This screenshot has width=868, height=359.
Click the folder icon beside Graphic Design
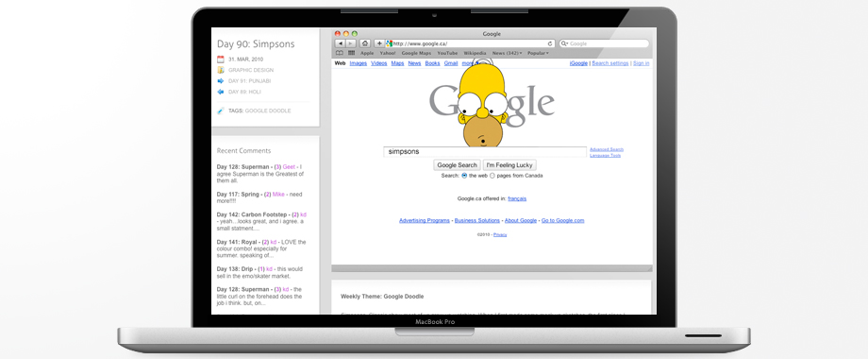pyautogui.click(x=221, y=70)
